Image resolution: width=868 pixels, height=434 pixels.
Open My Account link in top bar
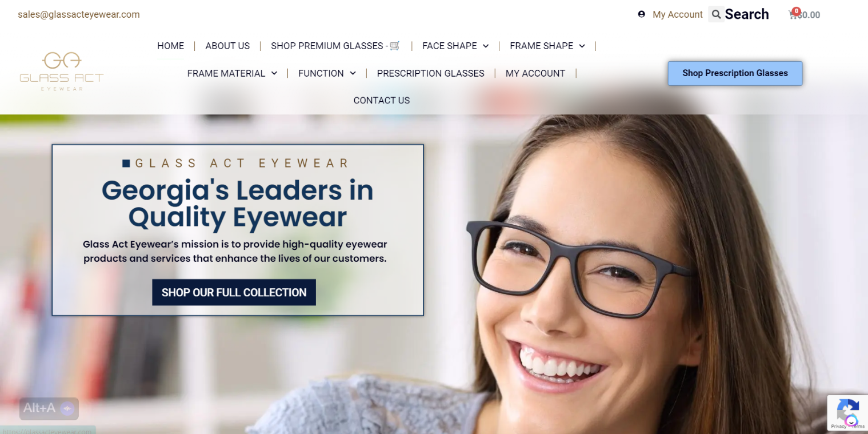(678, 14)
